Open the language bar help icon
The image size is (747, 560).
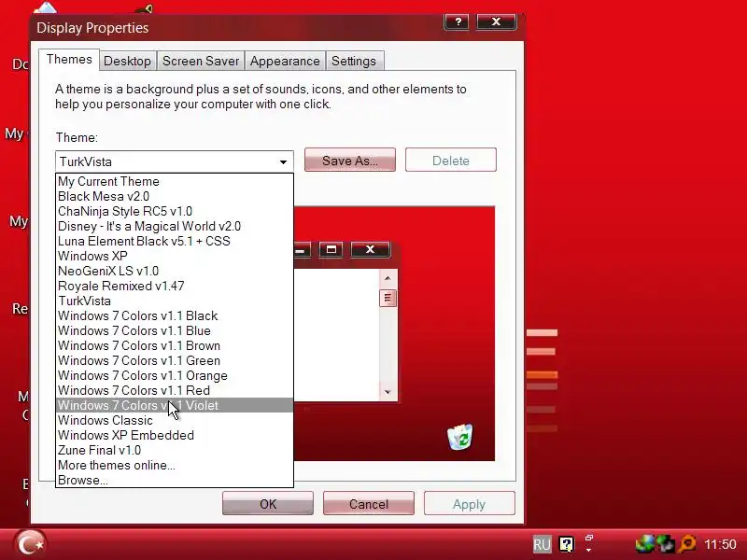pos(567,544)
